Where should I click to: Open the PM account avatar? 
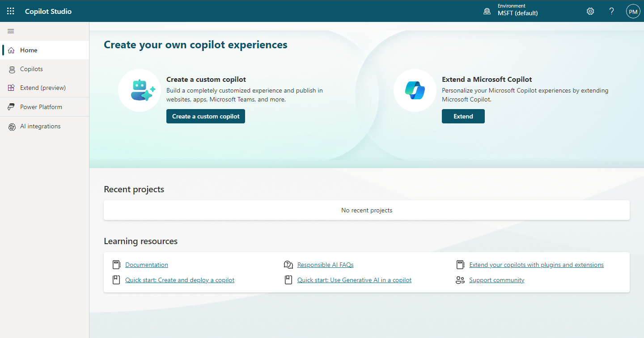[x=633, y=11]
